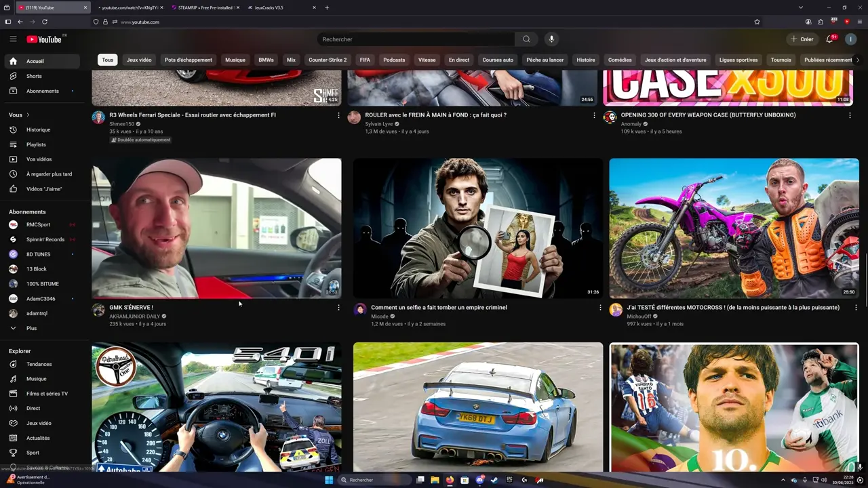Switch to the JeuxCracks V3.5 tab

(280, 7)
